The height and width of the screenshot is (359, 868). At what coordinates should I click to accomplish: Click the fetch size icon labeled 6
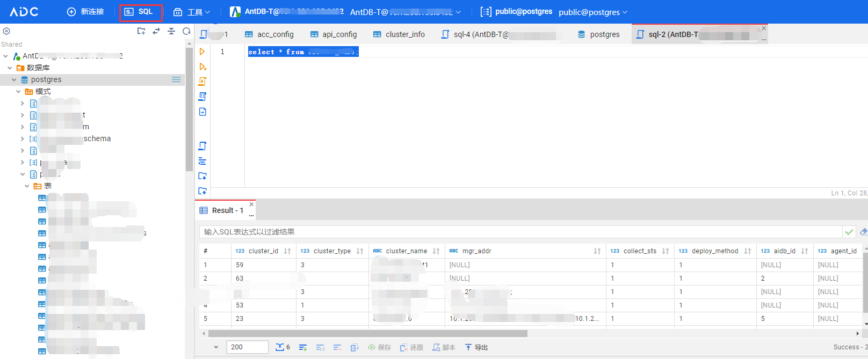click(283, 347)
